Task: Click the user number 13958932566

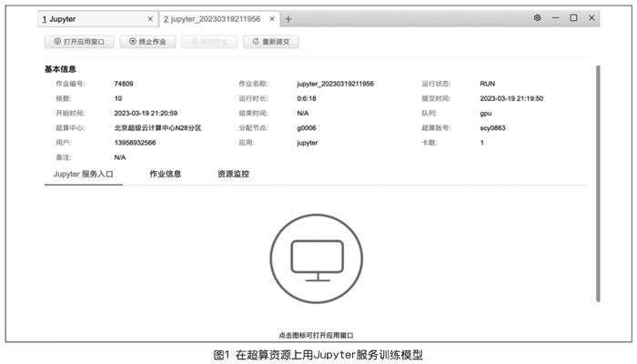Action: click(135, 143)
